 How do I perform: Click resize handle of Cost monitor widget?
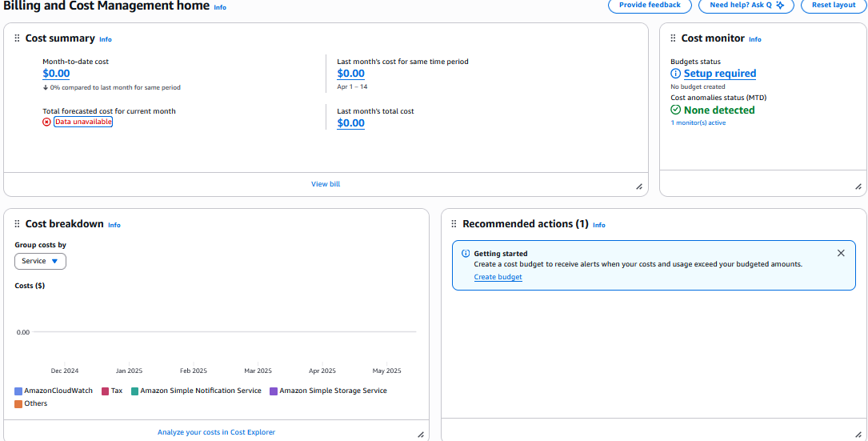pos(858,186)
